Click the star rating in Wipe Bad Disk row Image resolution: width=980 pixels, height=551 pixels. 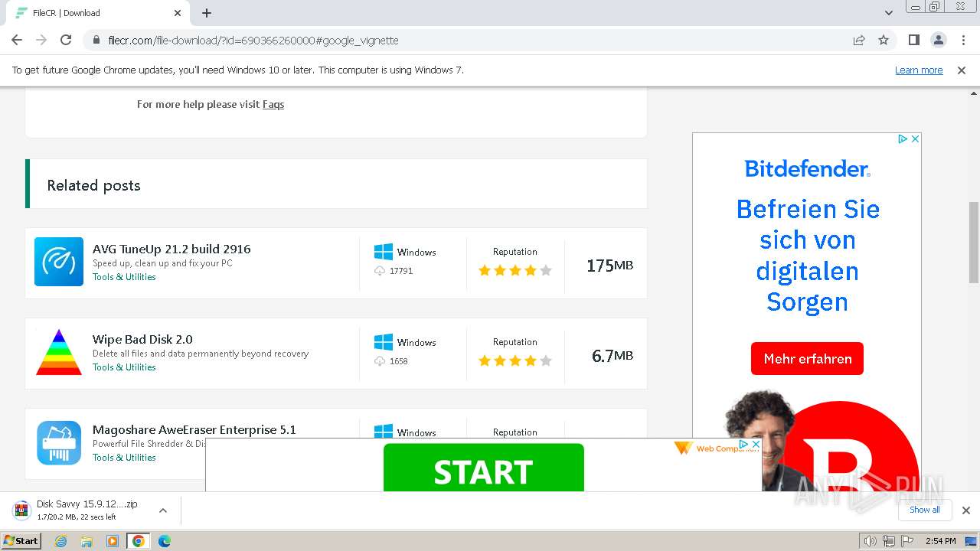514,360
